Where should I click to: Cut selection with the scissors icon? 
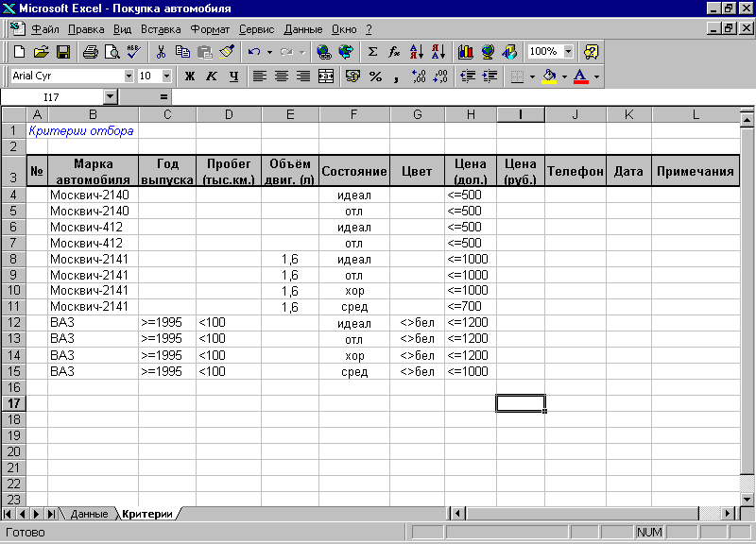[x=161, y=52]
